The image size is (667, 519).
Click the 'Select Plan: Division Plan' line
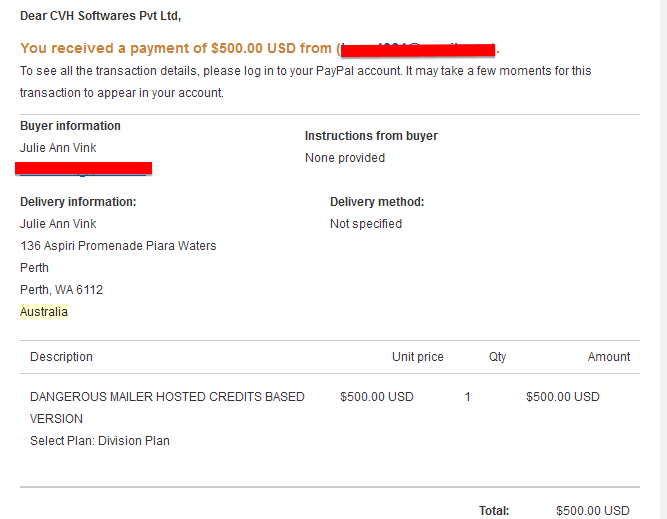click(100, 441)
